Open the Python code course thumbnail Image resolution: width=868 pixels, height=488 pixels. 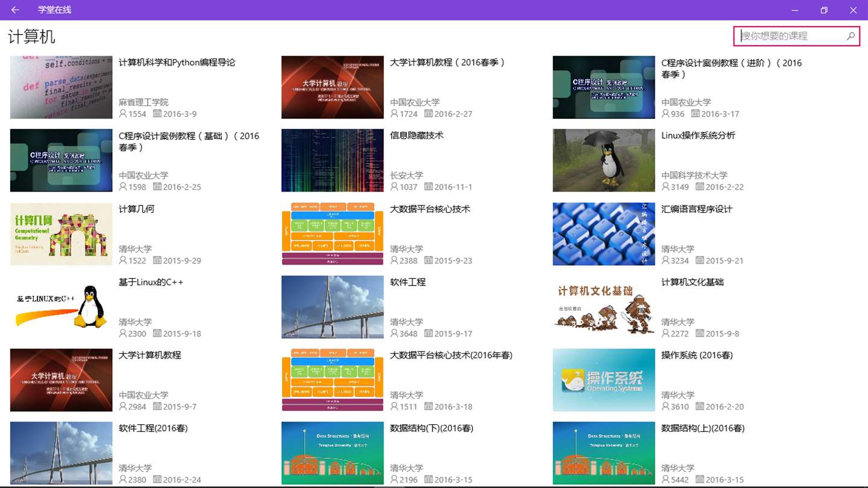pos(61,87)
